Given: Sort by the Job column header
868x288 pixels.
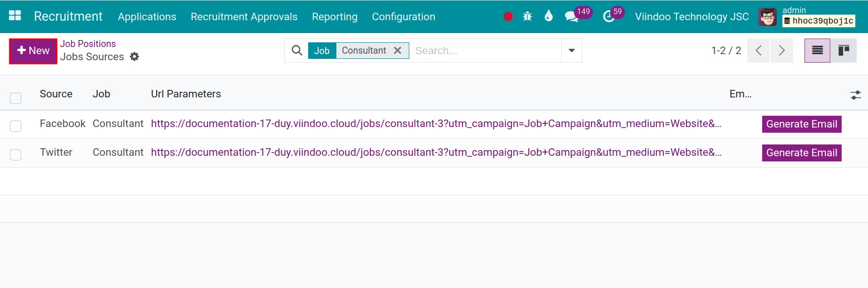Looking at the screenshot, I should click(x=101, y=94).
